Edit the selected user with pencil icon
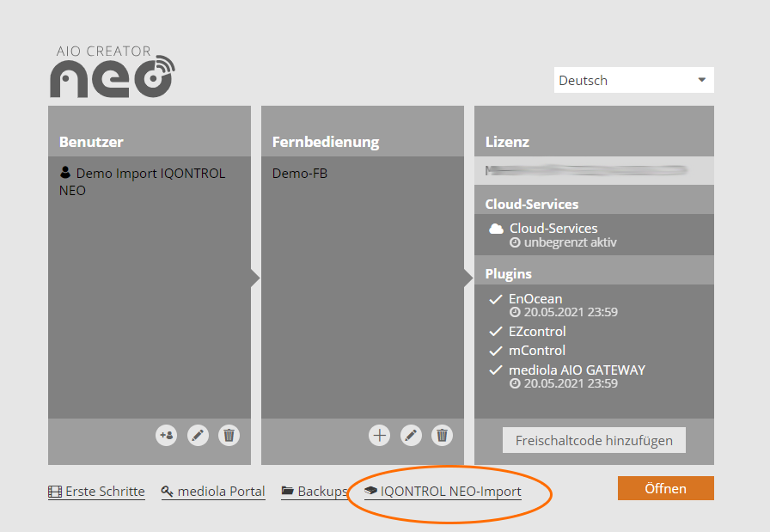 (199, 436)
